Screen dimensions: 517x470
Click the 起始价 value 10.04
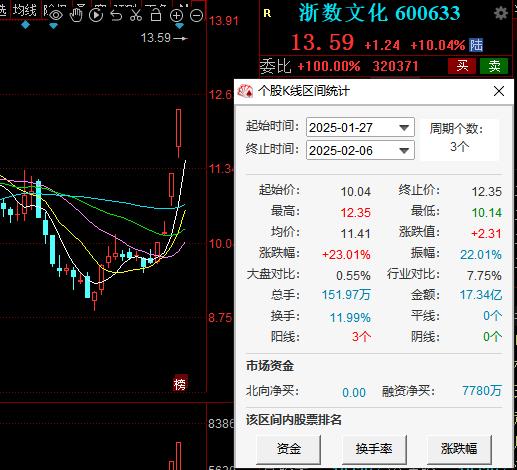pos(356,192)
